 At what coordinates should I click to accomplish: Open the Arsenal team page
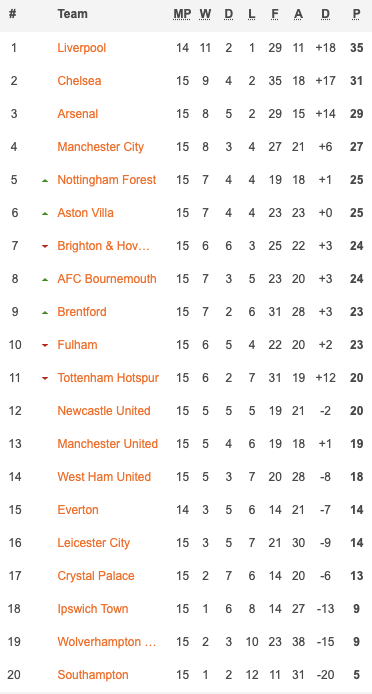[78, 114]
